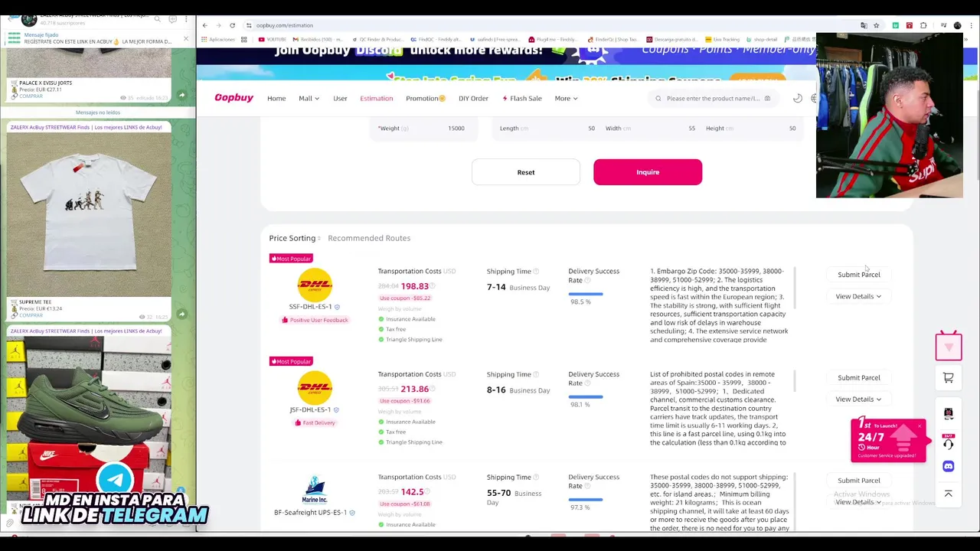The height and width of the screenshot is (551, 980).
Task: Open the pink TV widget icon
Action: 949,346
